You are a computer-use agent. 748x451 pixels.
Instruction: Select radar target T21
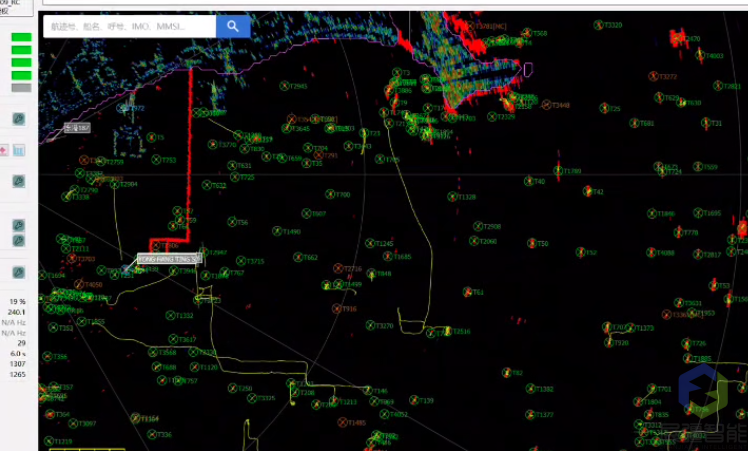[x=706, y=123]
